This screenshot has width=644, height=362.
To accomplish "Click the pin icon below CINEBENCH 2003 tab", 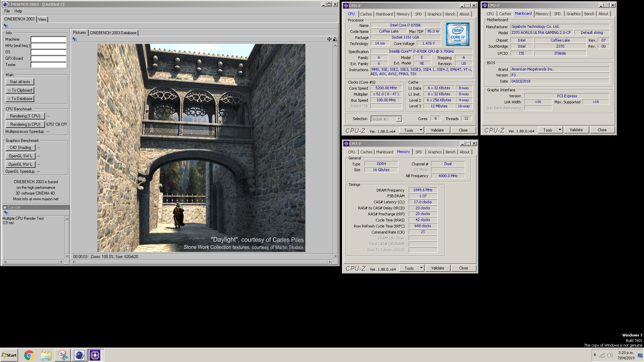I will pyautogui.click(x=6, y=26).
